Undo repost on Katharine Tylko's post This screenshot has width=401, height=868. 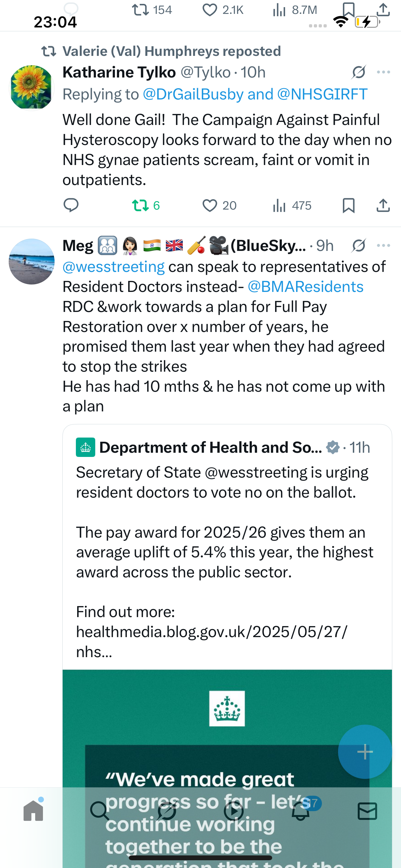[146, 205]
